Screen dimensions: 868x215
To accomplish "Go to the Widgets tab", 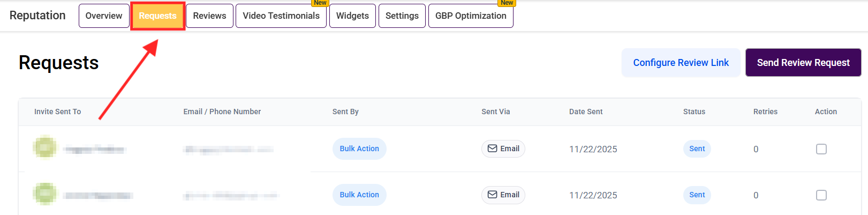I will pyautogui.click(x=352, y=16).
